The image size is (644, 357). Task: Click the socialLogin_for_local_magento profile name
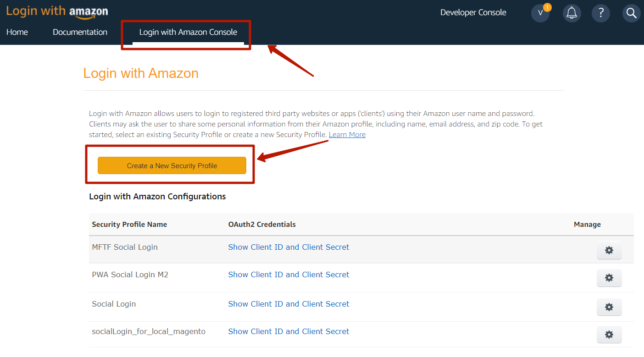(149, 331)
